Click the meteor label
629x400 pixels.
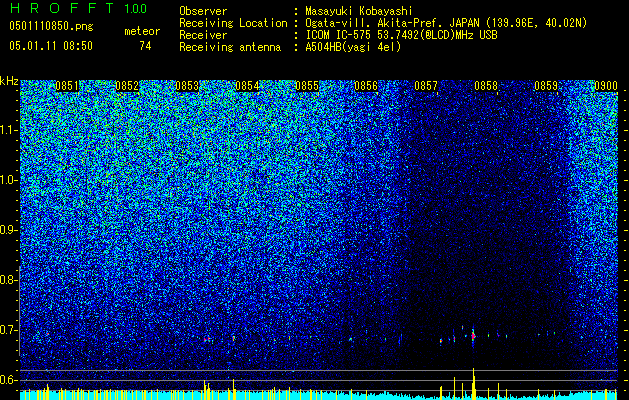[x=142, y=31]
